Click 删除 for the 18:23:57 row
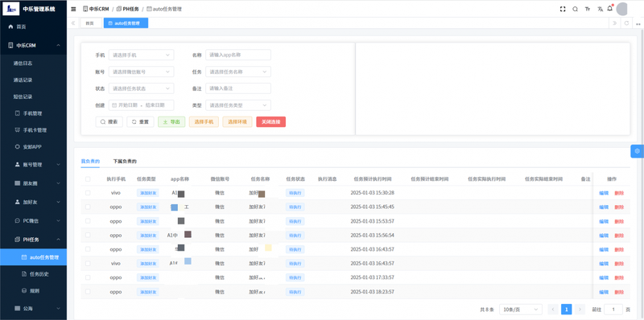Image resolution: width=644 pixels, height=320 pixels. click(x=619, y=292)
